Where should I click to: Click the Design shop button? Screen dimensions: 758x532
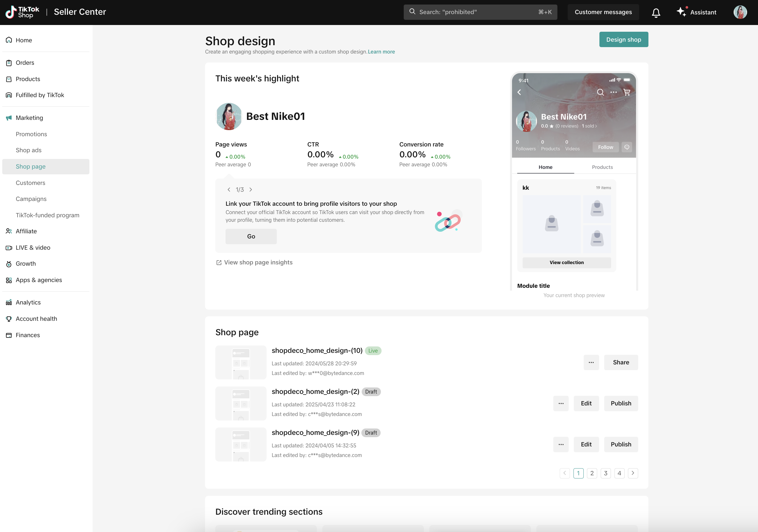click(623, 40)
